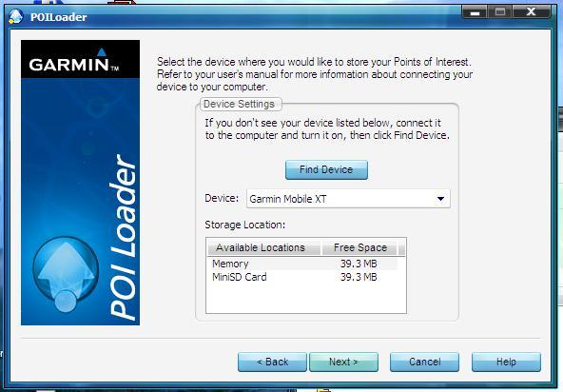Go to the Next wizard step
The height and width of the screenshot is (392, 563).
point(343,362)
